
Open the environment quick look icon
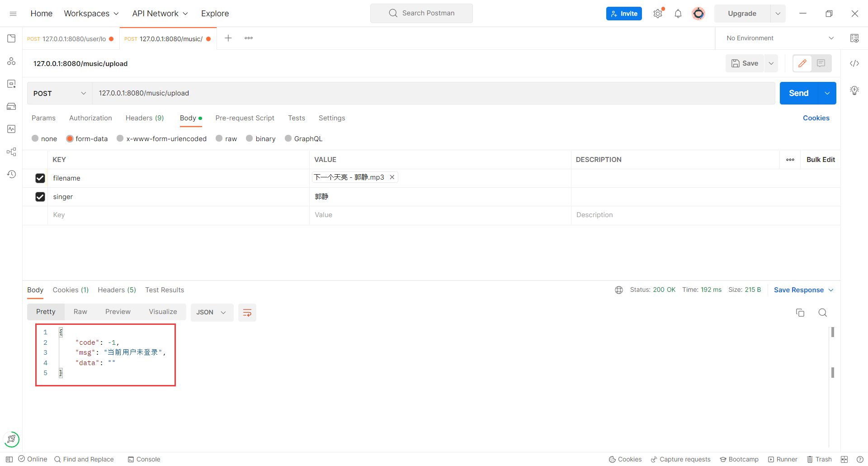tap(854, 38)
